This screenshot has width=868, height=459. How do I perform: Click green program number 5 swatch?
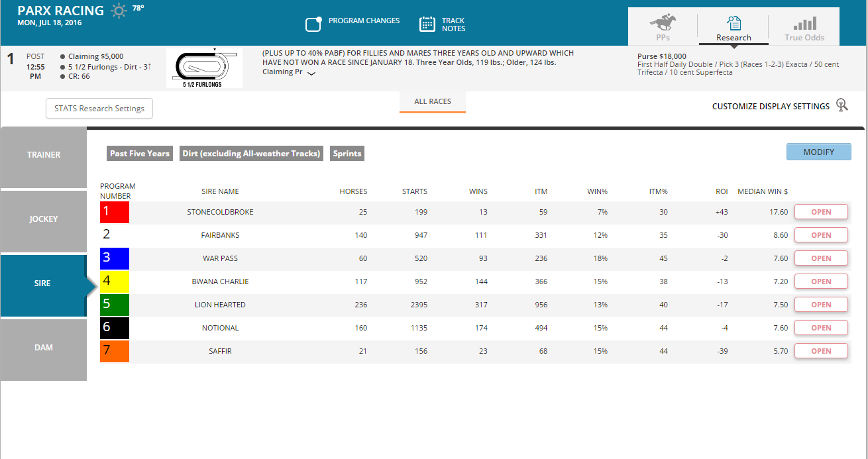pyautogui.click(x=115, y=305)
